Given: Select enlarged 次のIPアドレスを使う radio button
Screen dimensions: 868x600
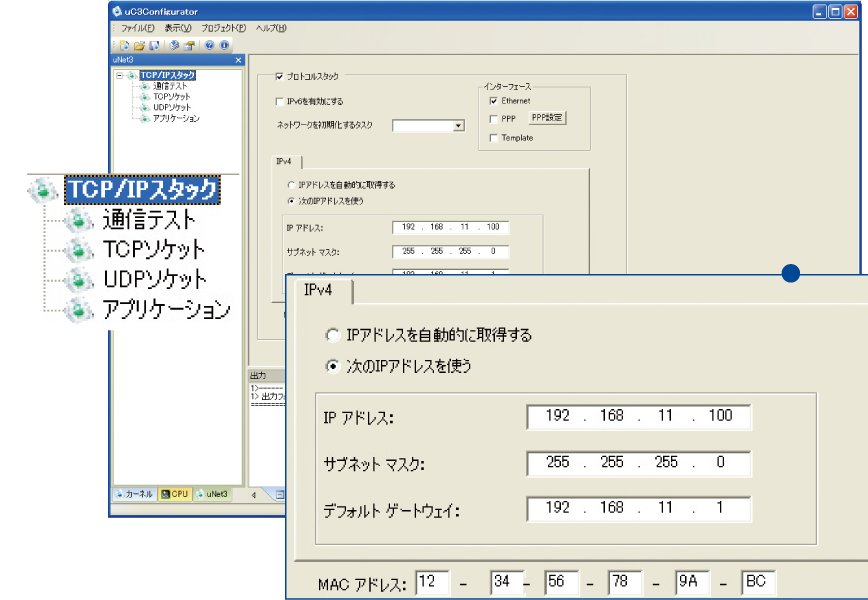Looking at the screenshot, I should tap(332, 366).
